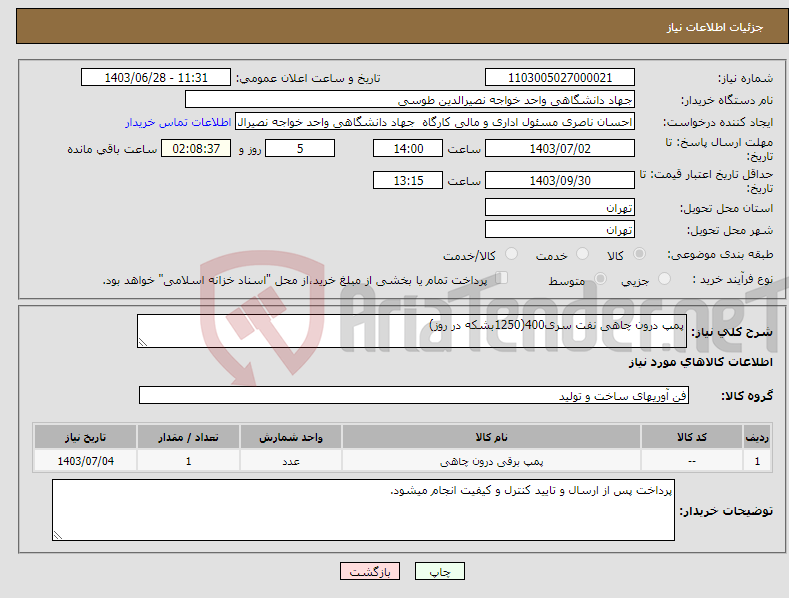Screen dimensions: 789x598
Task: Click the تعداد / مقدار column header
Action: point(188,437)
